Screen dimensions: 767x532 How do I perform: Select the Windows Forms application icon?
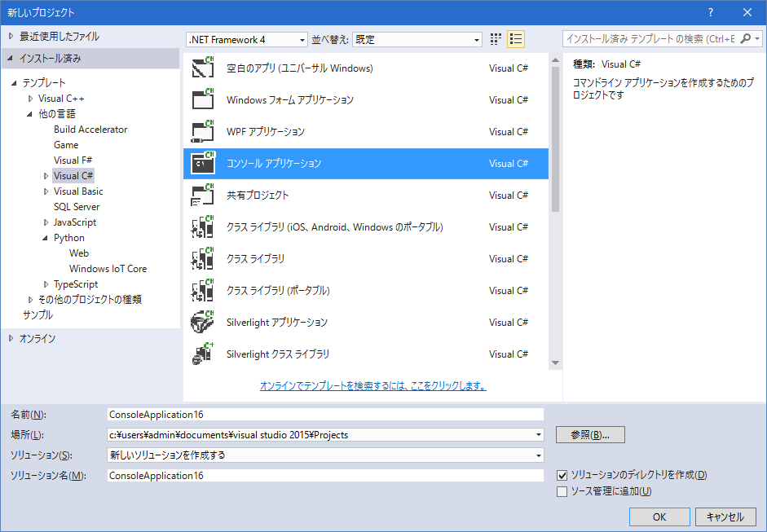(x=202, y=100)
